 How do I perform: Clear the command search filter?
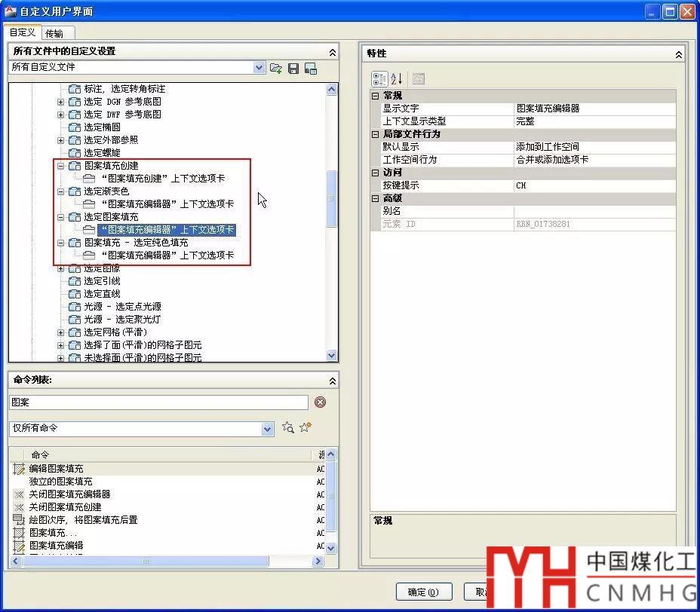[x=320, y=402]
